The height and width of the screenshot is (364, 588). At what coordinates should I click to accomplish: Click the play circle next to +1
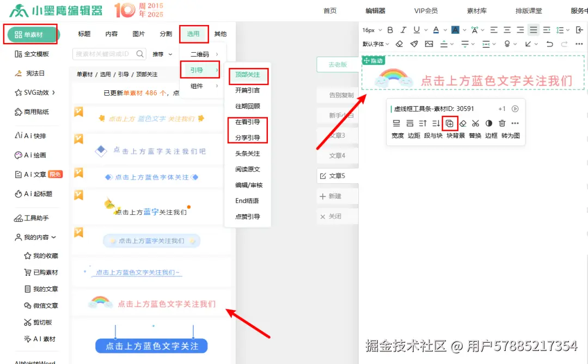515,109
